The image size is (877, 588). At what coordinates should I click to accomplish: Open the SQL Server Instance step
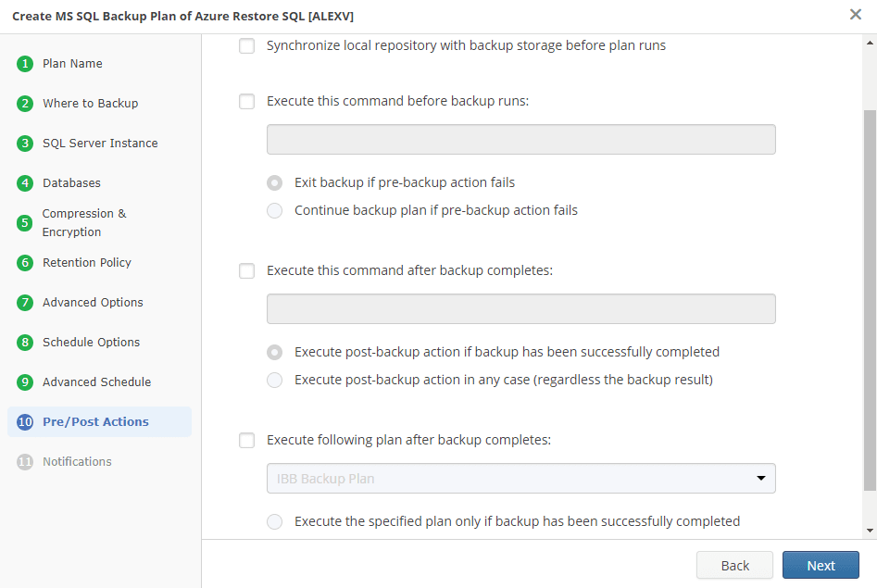[x=100, y=143]
